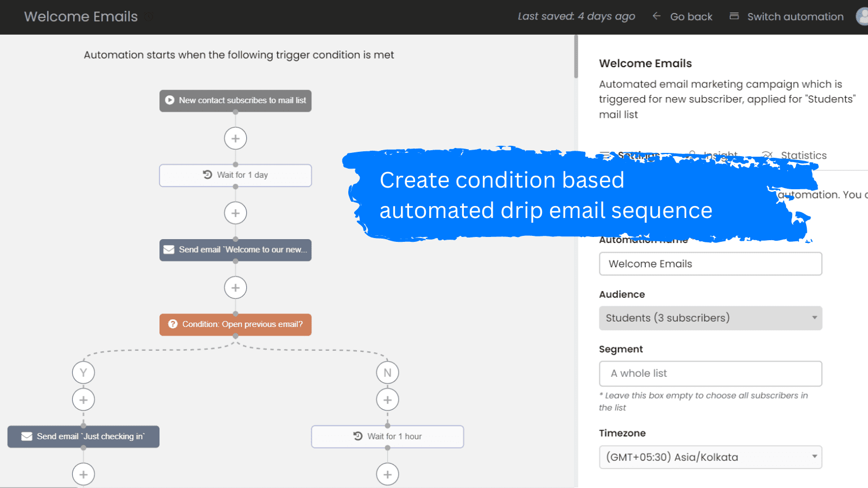Image resolution: width=868 pixels, height=488 pixels.
Task: Add step under the N branch
Action: tap(387, 400)
